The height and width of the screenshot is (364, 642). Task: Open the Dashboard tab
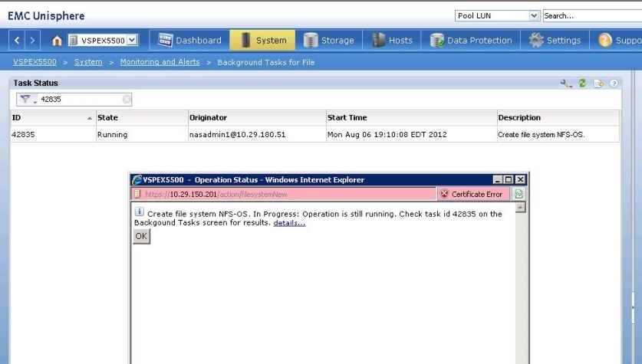[189, 40]
